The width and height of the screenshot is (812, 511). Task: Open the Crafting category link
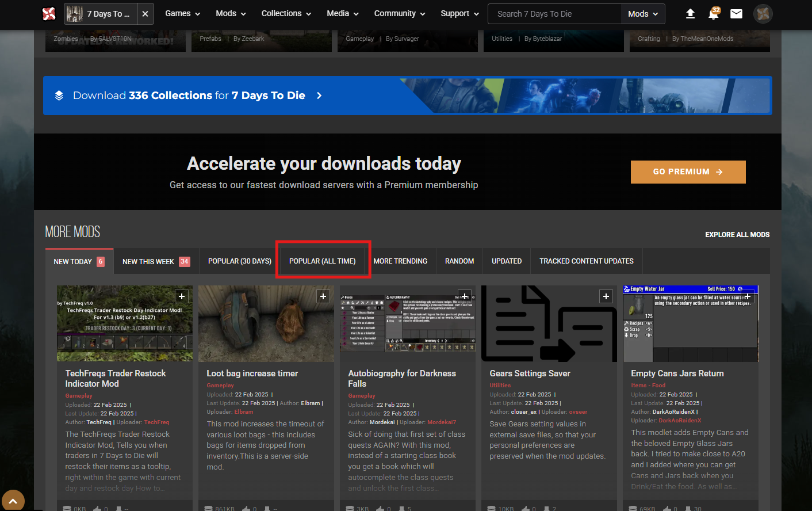pos(649,39)
